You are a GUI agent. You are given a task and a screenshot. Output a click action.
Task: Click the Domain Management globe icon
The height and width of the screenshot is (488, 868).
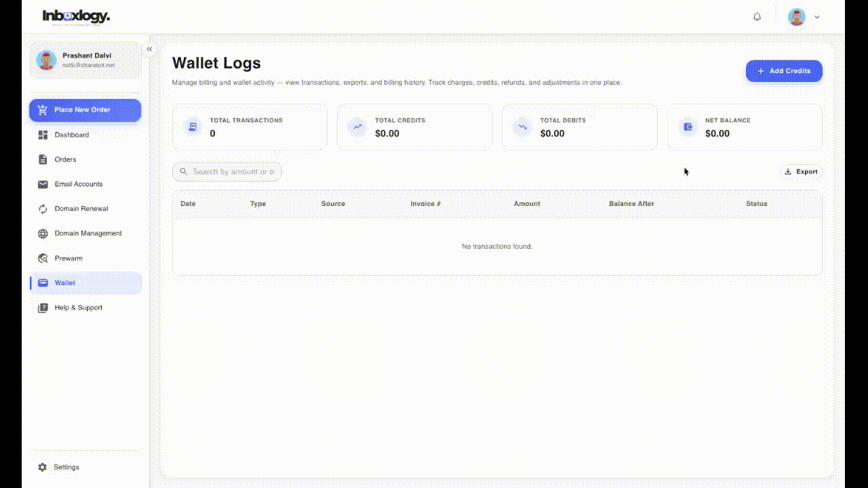click(43, 233)
